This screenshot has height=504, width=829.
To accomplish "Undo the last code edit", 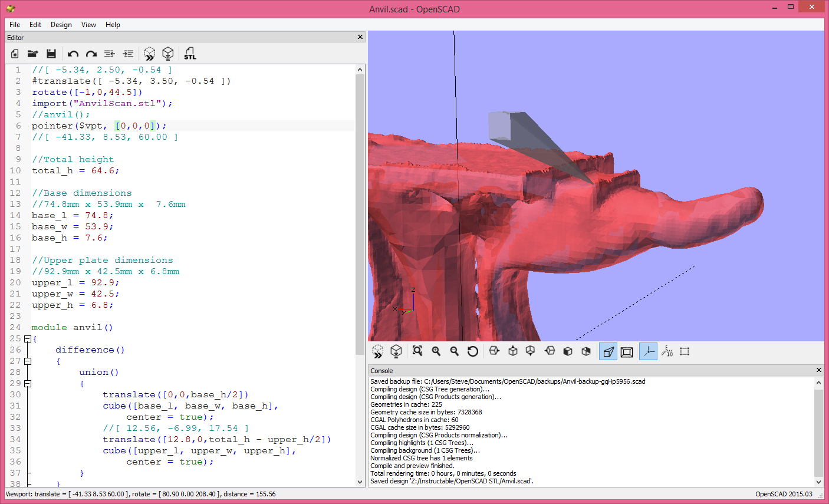I will pyautogui.click(x=73, y=54).
